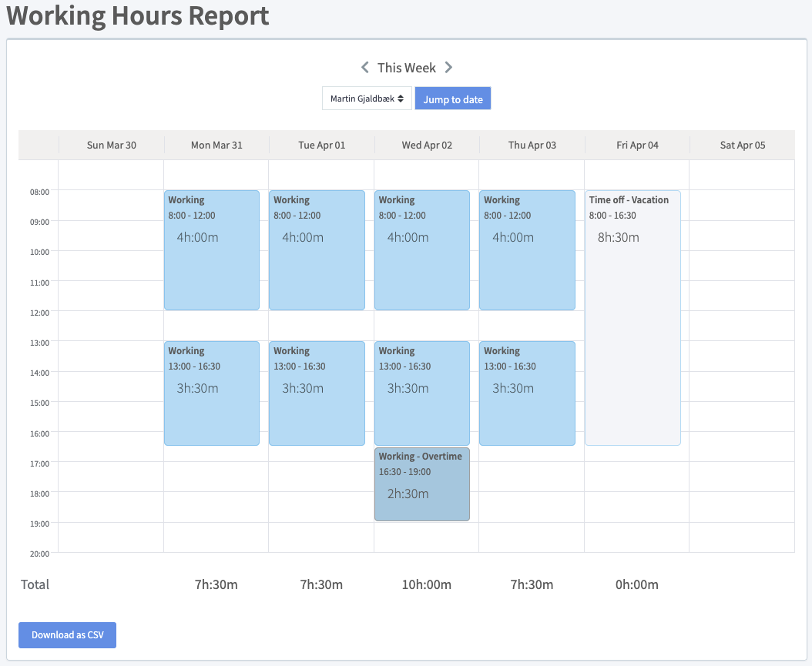Open Wednesday's afternoon 13:00 - 16:30 block

point(421,393)
